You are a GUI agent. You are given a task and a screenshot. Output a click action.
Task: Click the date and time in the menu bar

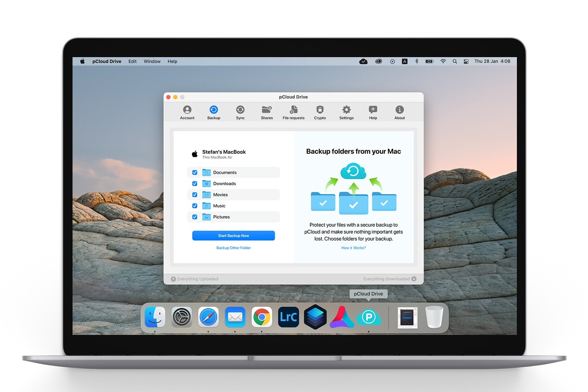pyautogui.click(x=492, y=62)
